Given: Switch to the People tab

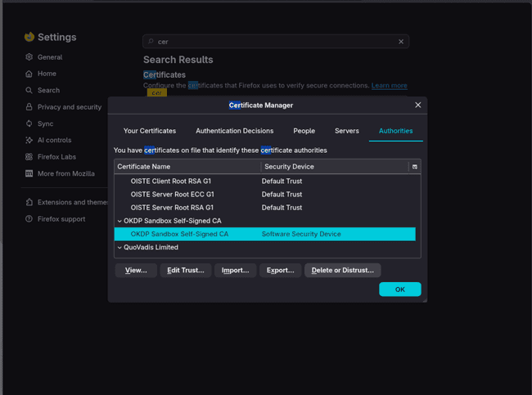Looking at the screenshot, I should click(304, 131).
